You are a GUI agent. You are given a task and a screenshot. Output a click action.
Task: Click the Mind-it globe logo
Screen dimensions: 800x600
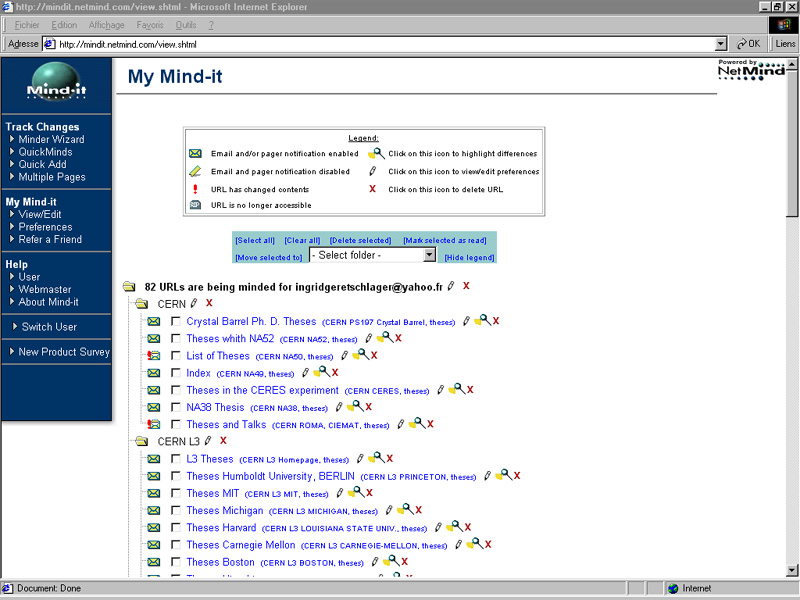(56, 82)
